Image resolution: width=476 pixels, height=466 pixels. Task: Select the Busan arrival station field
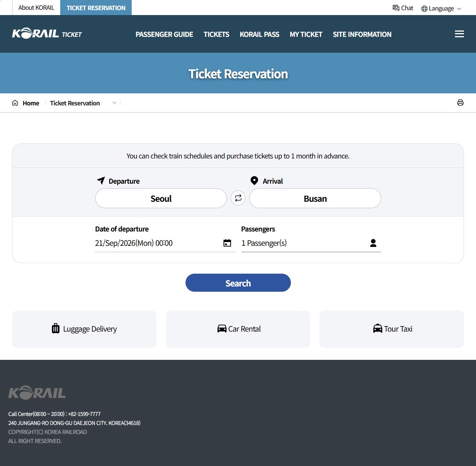[x=315, y=198]
